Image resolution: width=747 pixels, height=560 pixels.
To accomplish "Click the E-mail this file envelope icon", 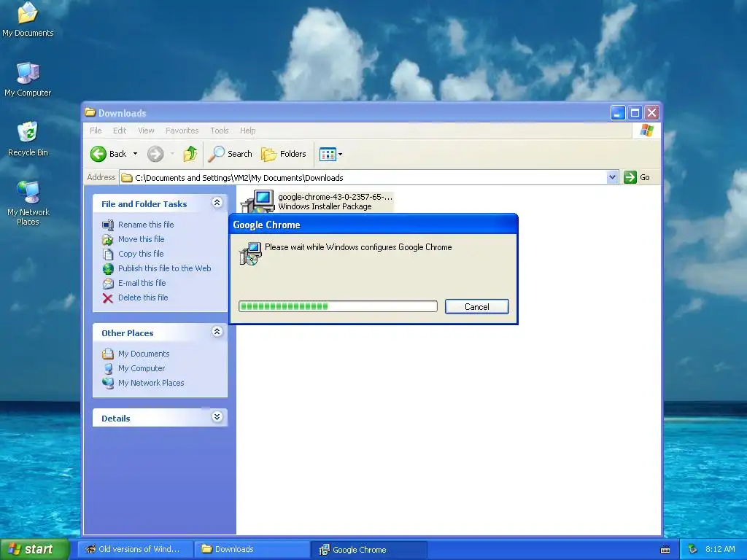I will (108, 284).
